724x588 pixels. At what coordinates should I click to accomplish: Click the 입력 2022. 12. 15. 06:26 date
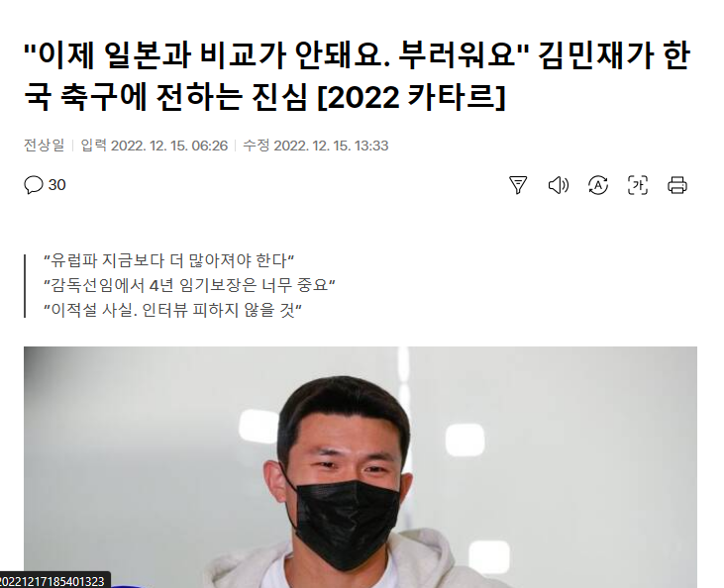coord(155,146)
